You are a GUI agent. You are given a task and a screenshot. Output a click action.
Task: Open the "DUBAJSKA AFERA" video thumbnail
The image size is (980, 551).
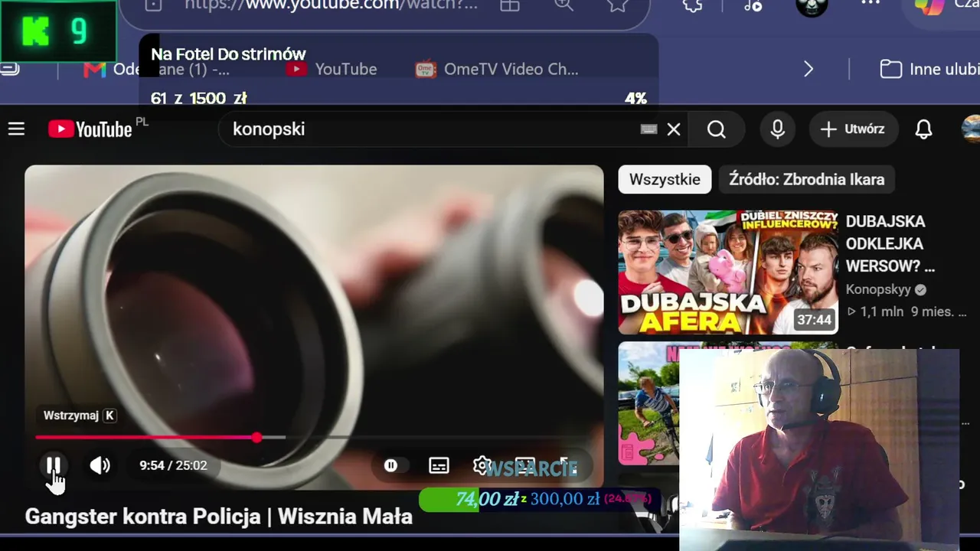point(728,272)
